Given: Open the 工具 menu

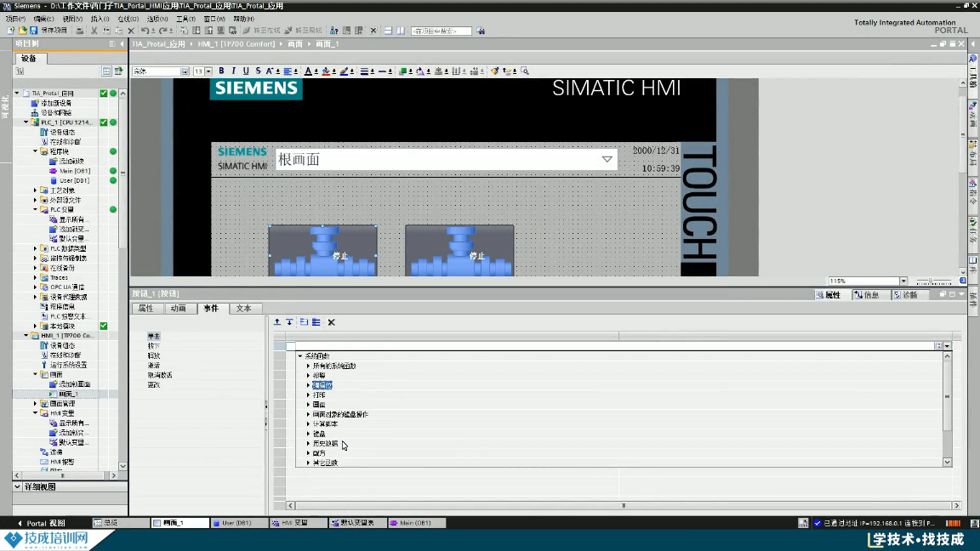Looking at the screenshot, I should coord(185,19).
